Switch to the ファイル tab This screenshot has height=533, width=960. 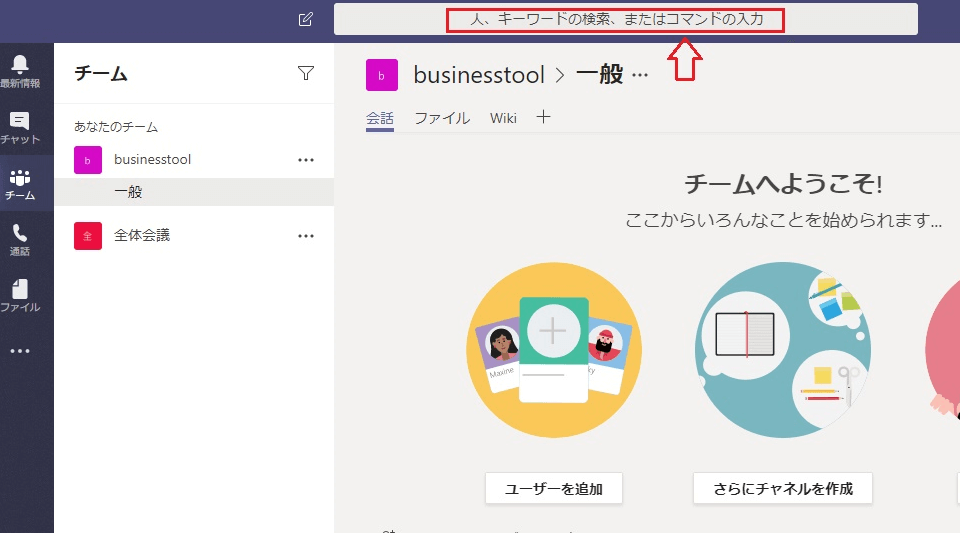click(x=442, y=118)
